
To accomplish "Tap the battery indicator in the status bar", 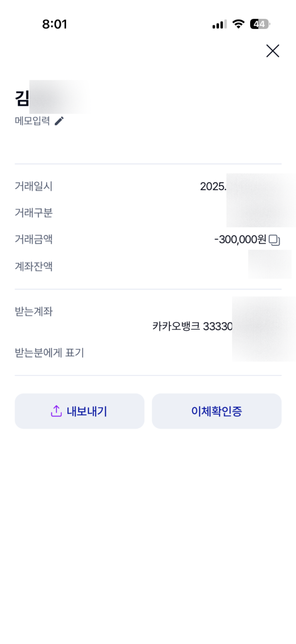I will tap(260, 24).
